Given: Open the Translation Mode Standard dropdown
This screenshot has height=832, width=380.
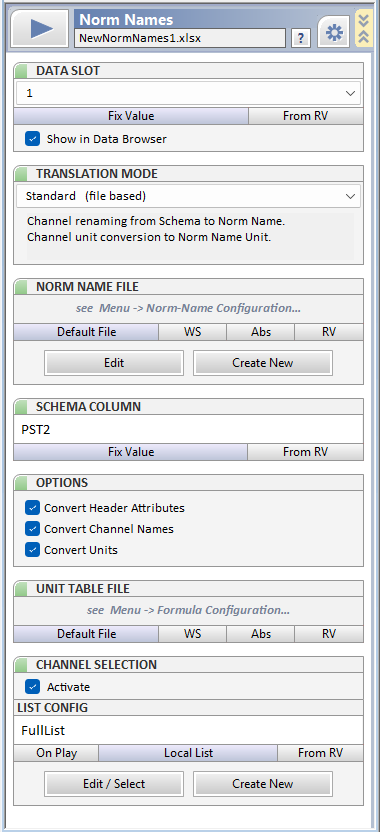Looking at the screenshot, I should (188, 196).
